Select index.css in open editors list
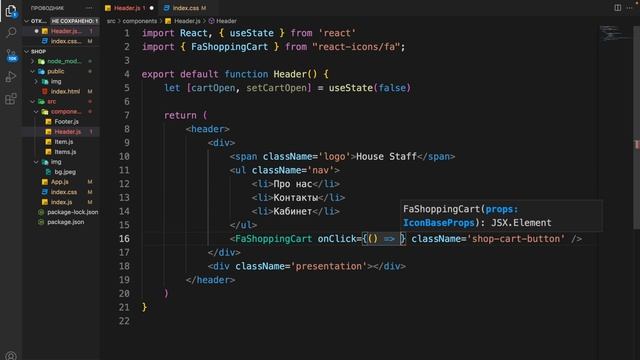The height and width of the screenshot is (360, 640). coord(66,41)
